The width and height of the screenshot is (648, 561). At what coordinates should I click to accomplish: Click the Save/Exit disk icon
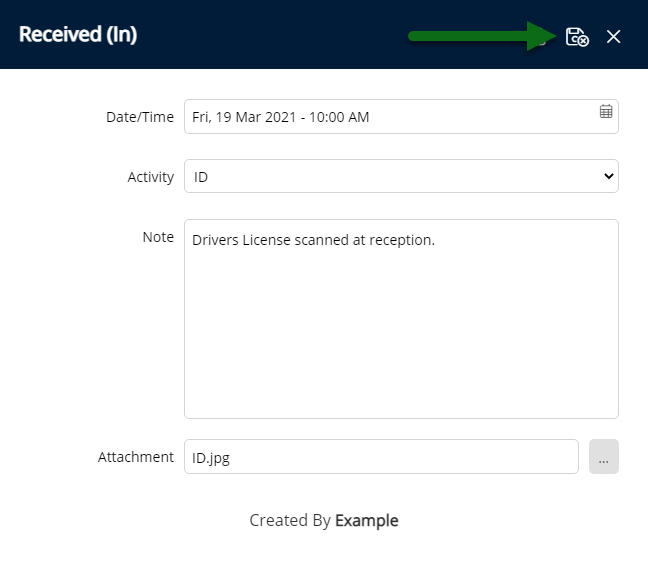coord(577,36)
